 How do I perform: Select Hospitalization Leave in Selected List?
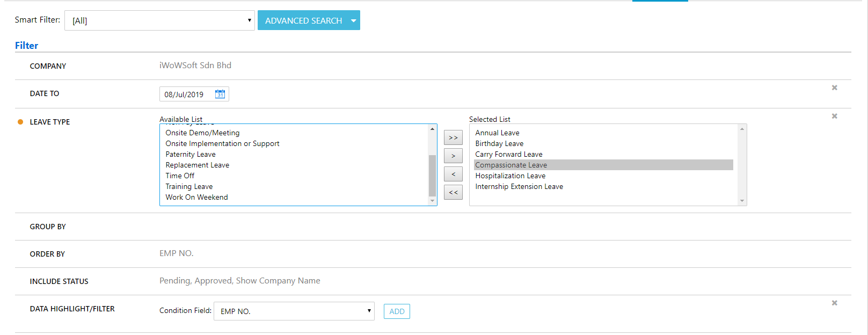(x=510, y=176)
